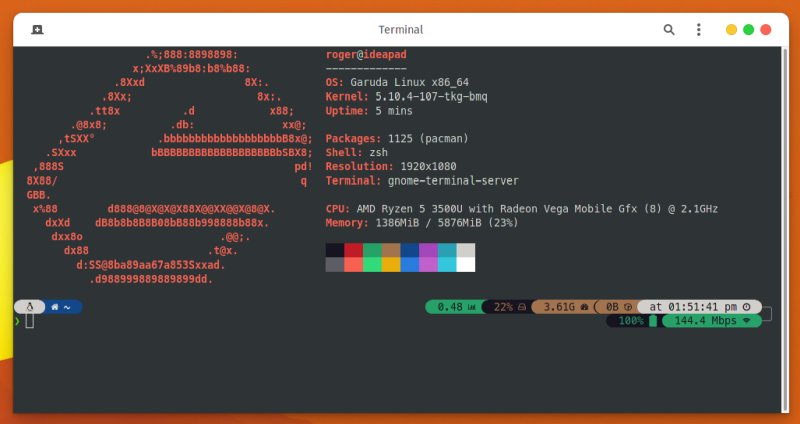Click the "100%" battery level text
This screenshot has height=424, width=800.
pyautogui.click(x=631, y=321)
